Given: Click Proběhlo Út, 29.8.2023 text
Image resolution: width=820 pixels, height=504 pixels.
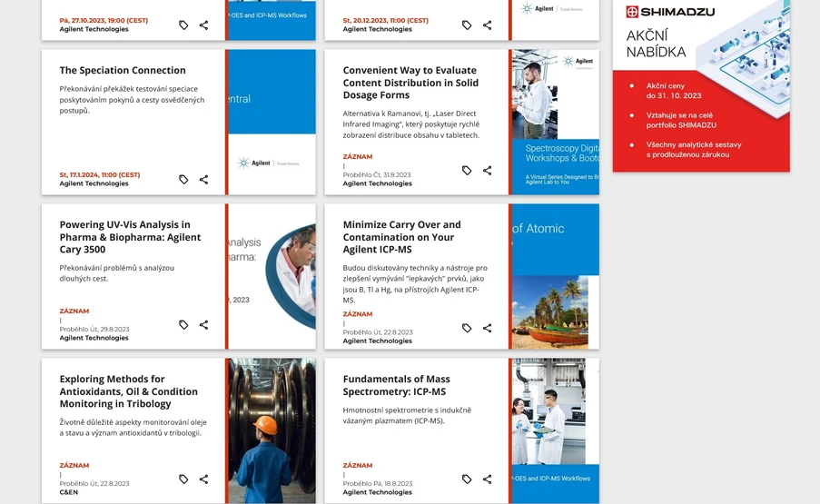Looking at the screenshot, I should click(94, 329).
